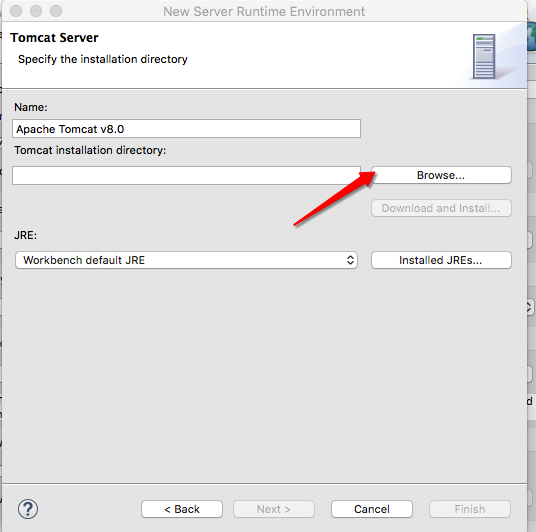
Task: Click the 'Tomcat installation directory:' label
Action: [90, 150]
